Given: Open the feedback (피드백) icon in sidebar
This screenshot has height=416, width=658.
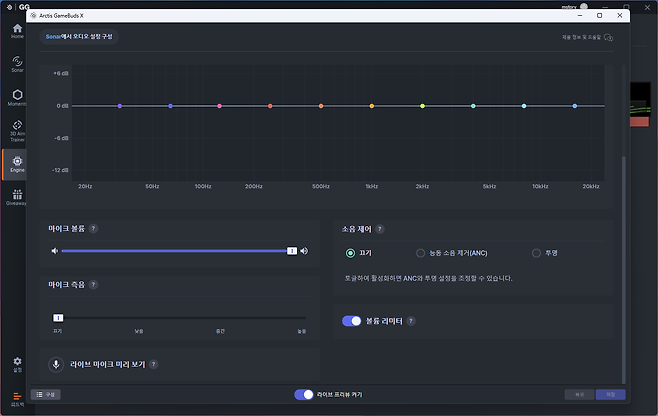Looking at the screenshot, I should tap(17, 399).
